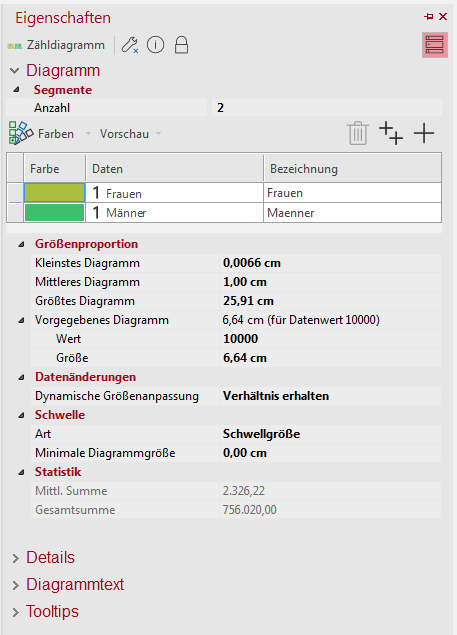
Task: Pin the Eigenschaften panel
Action: [429, 17]
